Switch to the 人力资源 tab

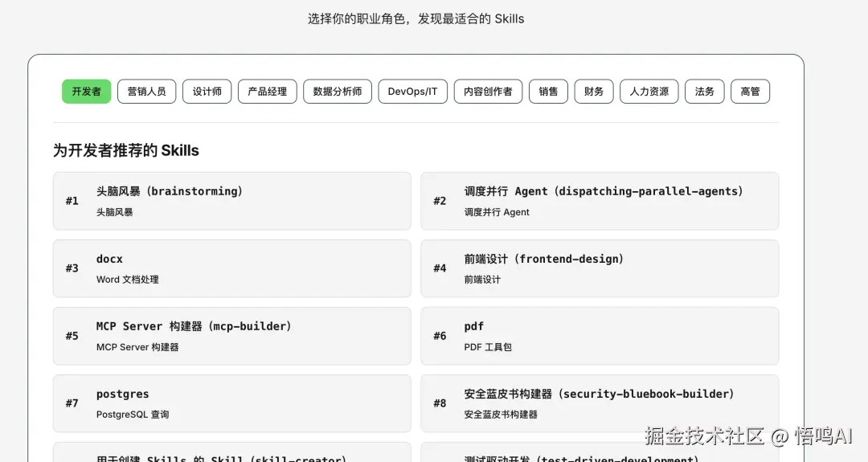[649, 92]
